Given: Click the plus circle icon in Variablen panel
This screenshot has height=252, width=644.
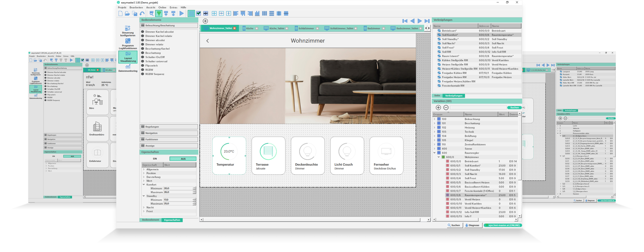Looking at the screenshot, I should tap(438, 108).
